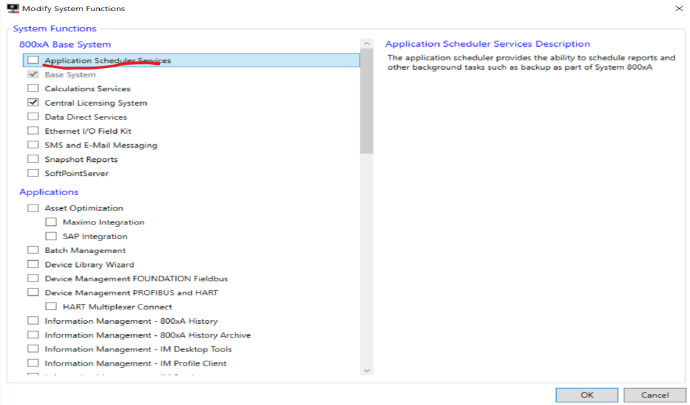Check Device Management FOUNDATION Fieldbus box

click(33, 278)
